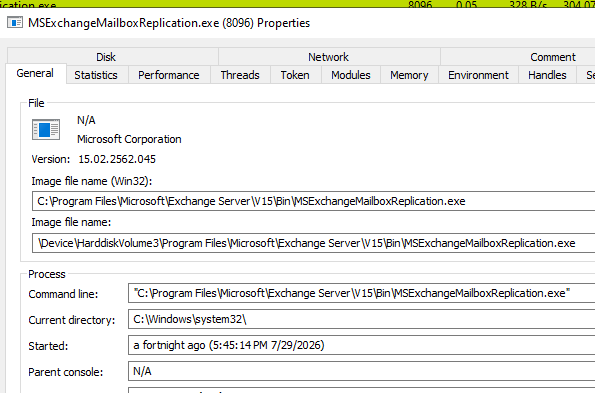Click PID 8096 in background process list
This screenshot has width=595, height=393.
[x=420, y=4]
